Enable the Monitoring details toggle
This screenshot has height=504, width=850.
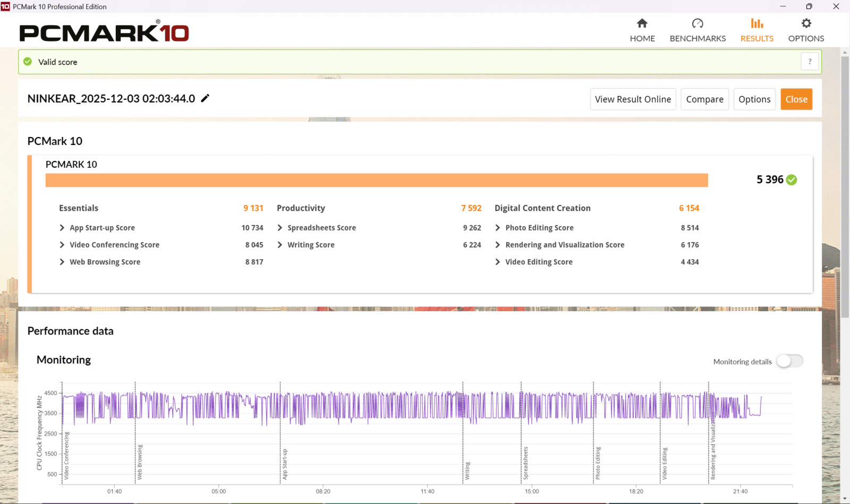789,361
